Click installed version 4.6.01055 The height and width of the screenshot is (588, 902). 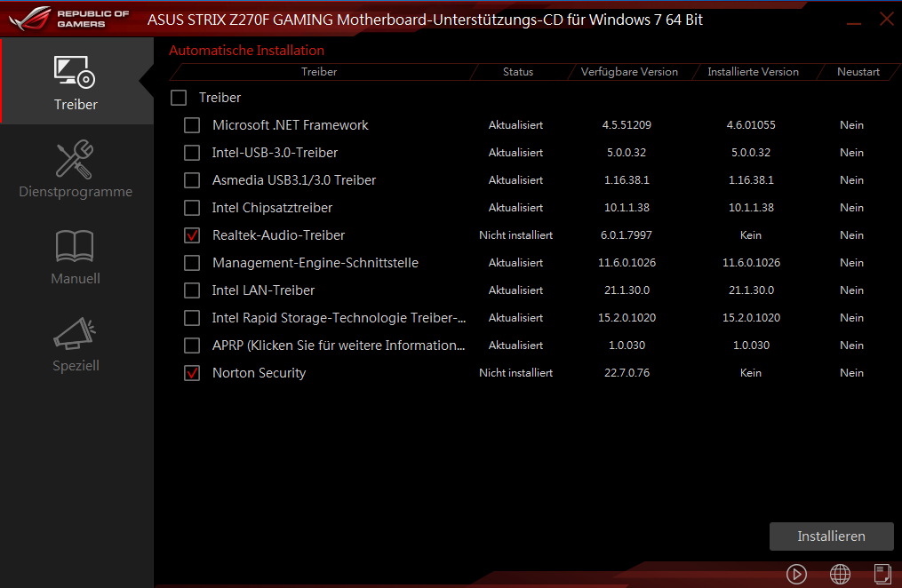751,124
